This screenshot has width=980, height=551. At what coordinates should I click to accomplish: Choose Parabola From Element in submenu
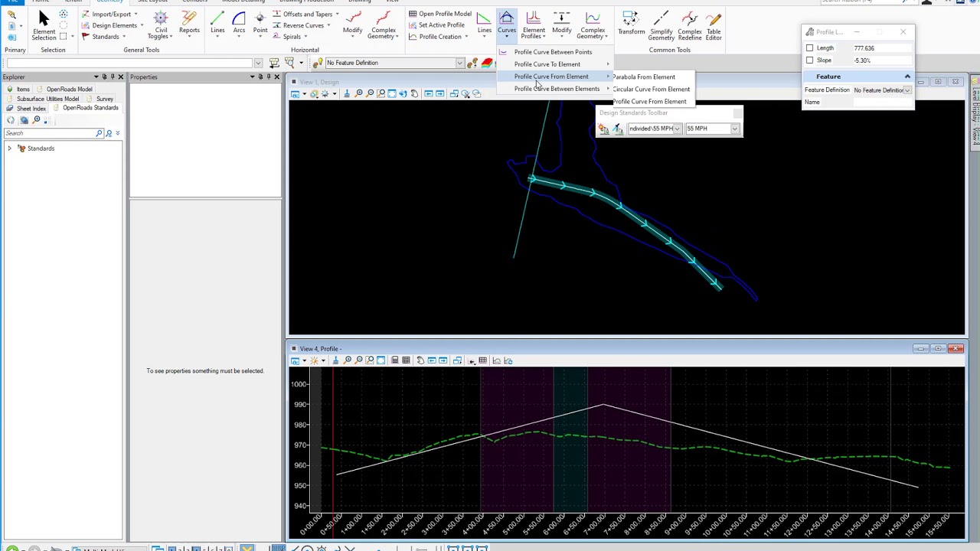point(644,77)
